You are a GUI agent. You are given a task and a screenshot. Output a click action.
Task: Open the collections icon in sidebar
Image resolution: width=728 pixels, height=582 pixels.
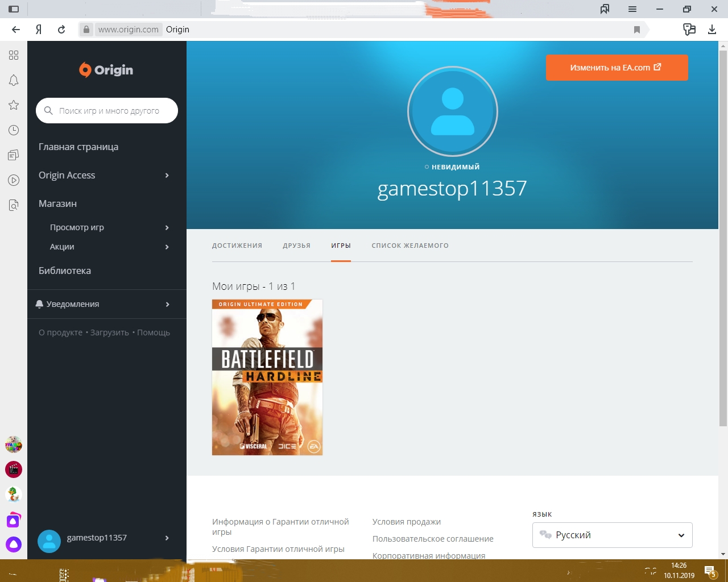tap(14, 155)
